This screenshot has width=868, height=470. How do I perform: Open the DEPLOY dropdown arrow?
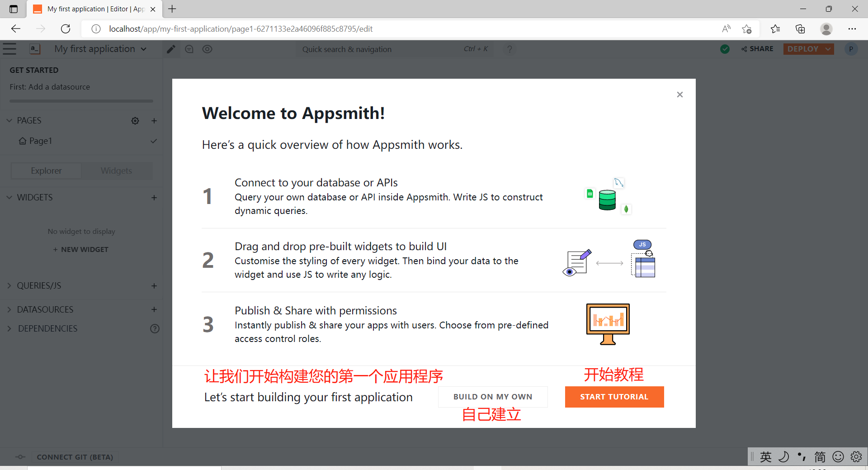pyautogui.click(x=828, y=49)
